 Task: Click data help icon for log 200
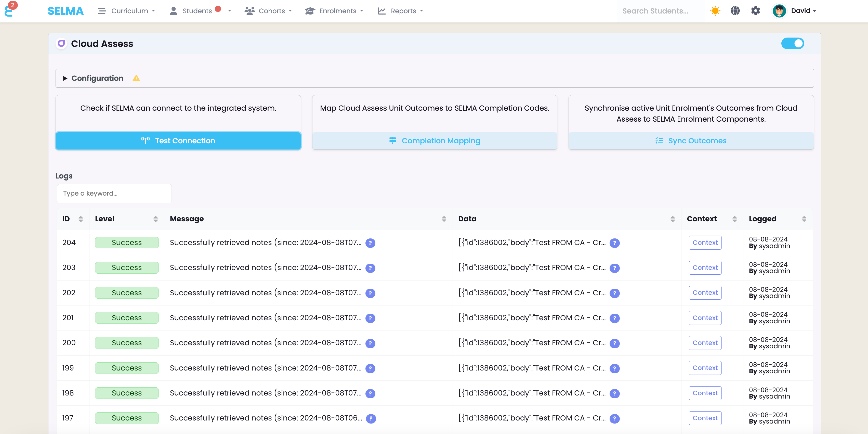pos(614,343)
